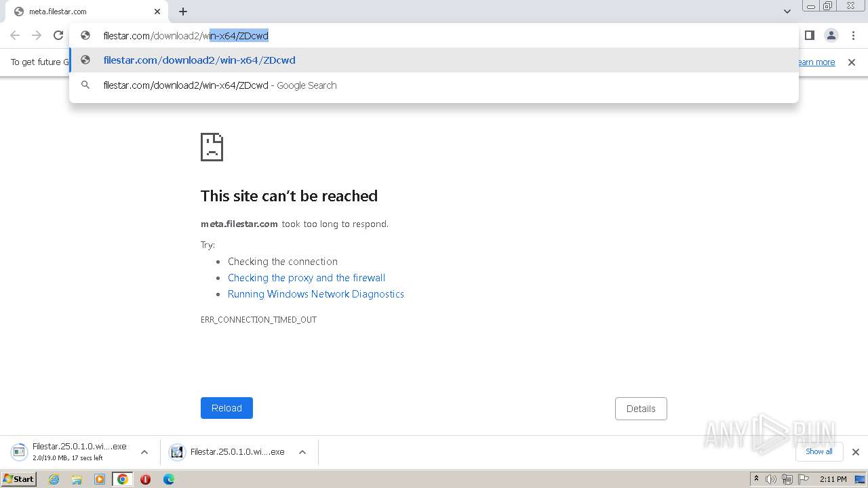Viewport: 868px width, 488px height.
Task: Click the '2.0/19.0 MB, 17 secs left' download status
Action: [68, 458]
